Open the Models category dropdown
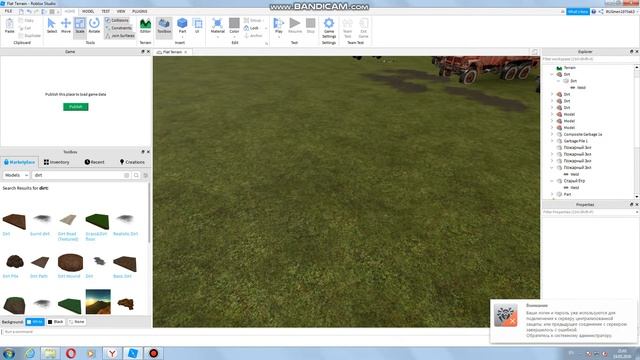The image size is (640, 360). pos(16,175)
